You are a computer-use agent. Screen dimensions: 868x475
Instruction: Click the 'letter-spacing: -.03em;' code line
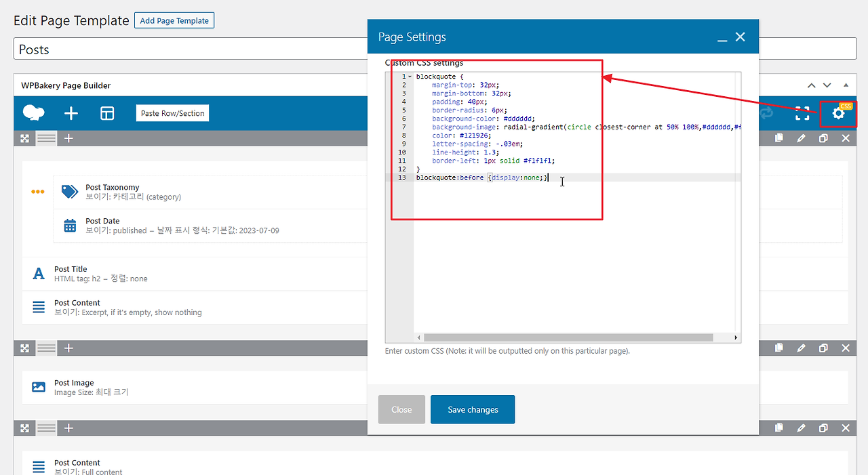tap(477, 144)
